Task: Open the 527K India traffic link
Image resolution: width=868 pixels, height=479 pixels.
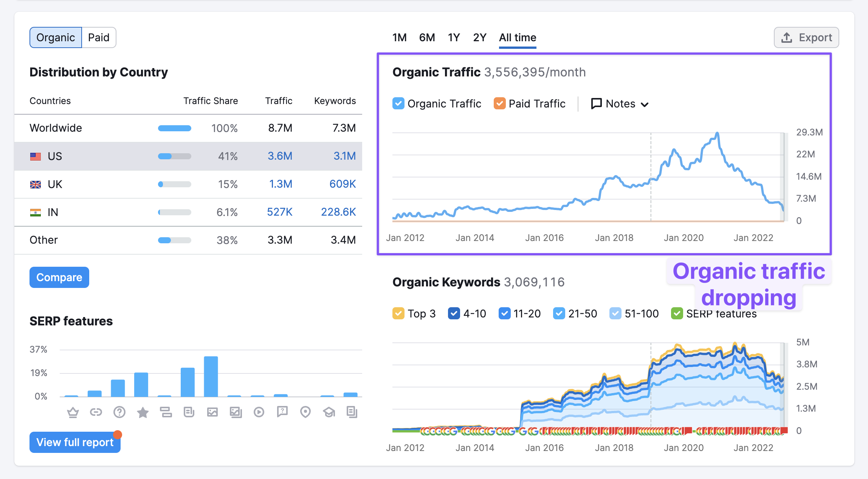Action: point(279,212)
